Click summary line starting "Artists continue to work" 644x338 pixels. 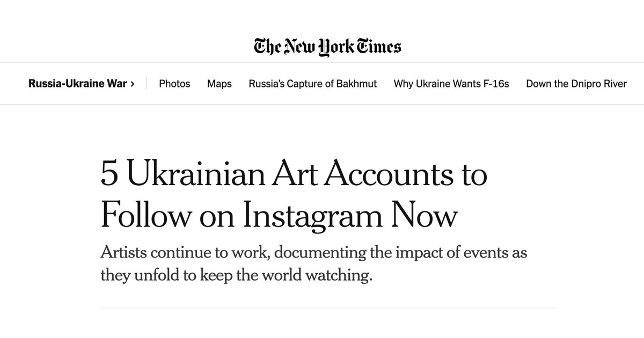tap(313, 253)
